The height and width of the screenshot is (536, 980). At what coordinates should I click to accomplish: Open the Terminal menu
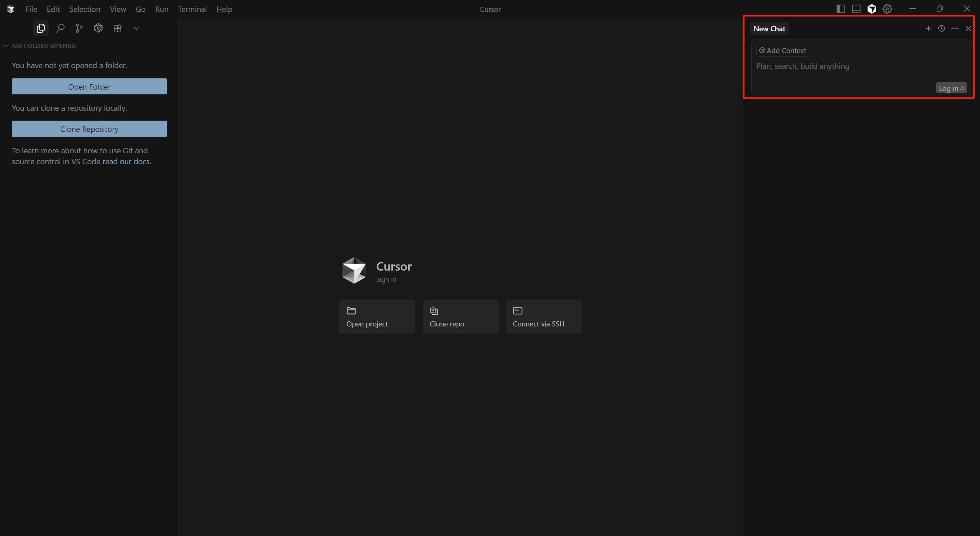click(192, 9)
